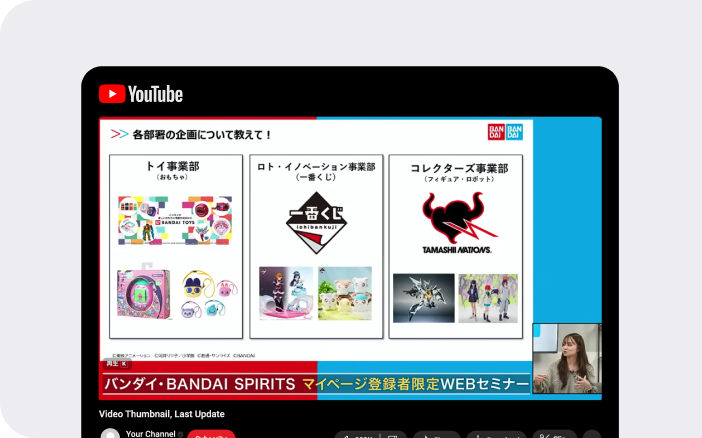Image resolution: width=702 pixels, height=438 pixels.
Task: Click the blue BANDAI logo in the slide
Action: [x=514, y=132]
